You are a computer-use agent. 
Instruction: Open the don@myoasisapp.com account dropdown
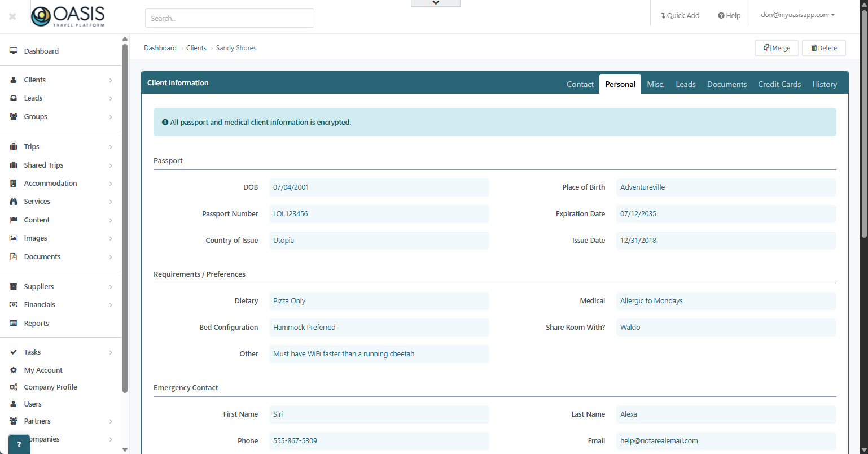(x=797, y=15)
